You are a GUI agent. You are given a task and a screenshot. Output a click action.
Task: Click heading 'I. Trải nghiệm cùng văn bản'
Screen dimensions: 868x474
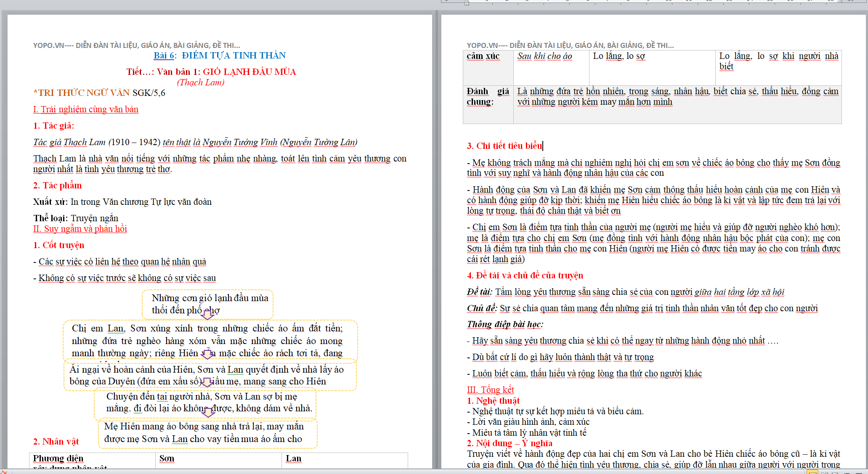86,109
